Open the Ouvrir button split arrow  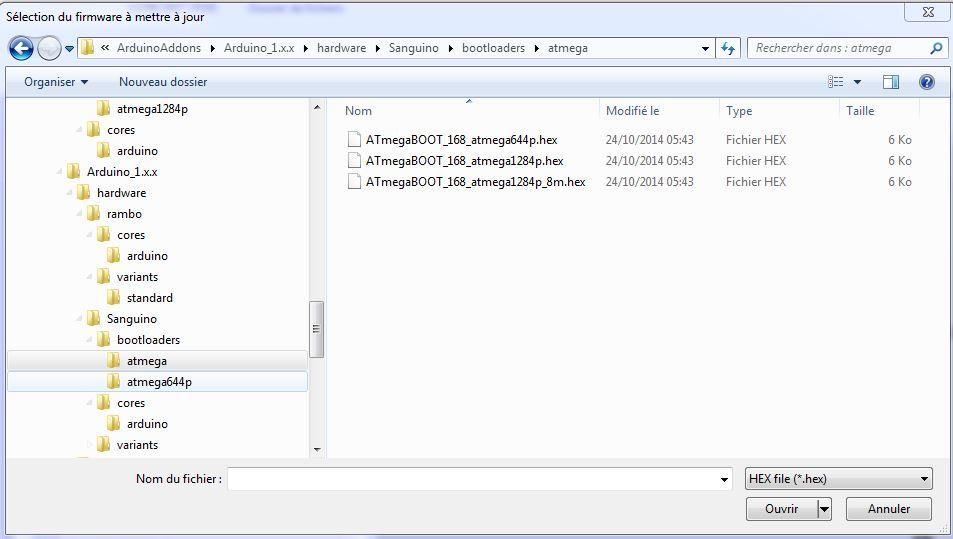click(x=824, y=509)
